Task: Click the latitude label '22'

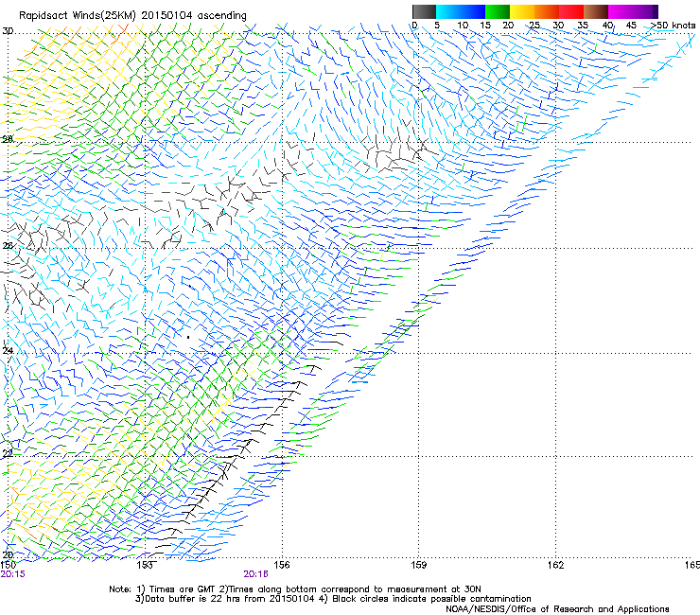Action: coord(8,453)
